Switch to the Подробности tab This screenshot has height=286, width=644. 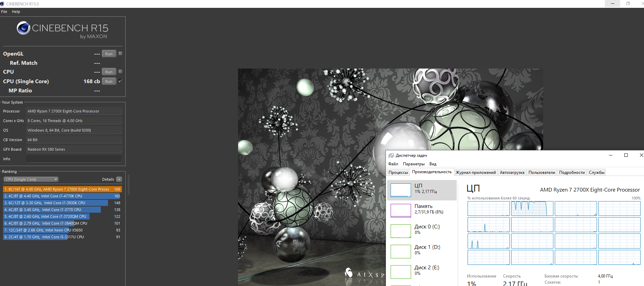click(x=572, y=172)
